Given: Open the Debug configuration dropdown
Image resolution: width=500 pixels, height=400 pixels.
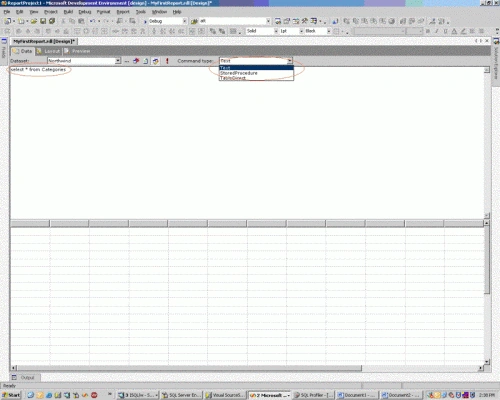Looking at the screenshot, I should (184, 21).
